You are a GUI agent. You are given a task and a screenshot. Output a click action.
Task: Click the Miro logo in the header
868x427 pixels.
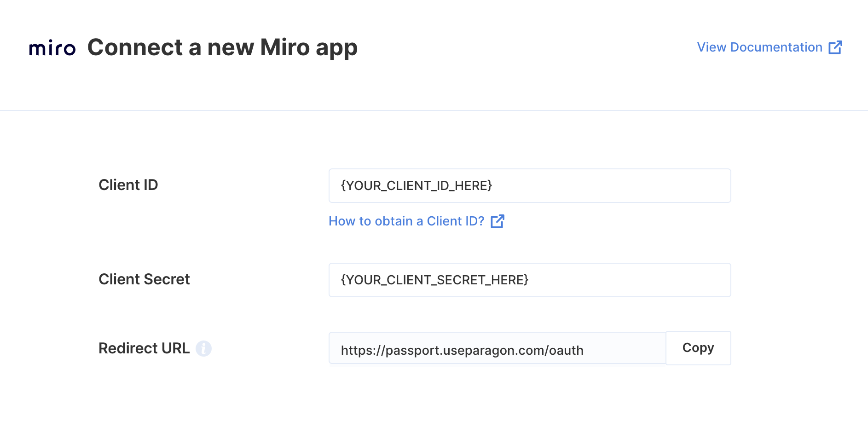52,48
